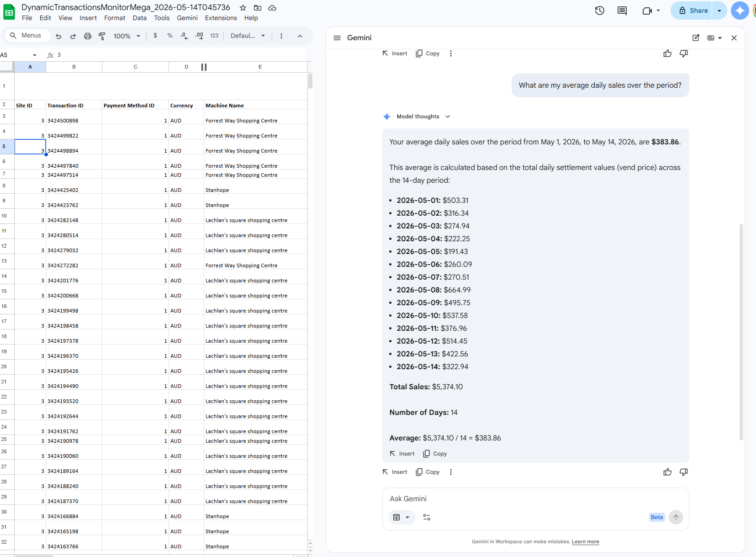Screen dimensions: 756x557
Task: Open Gemini prompt settings sliders icon
Action: pos(427,517)
